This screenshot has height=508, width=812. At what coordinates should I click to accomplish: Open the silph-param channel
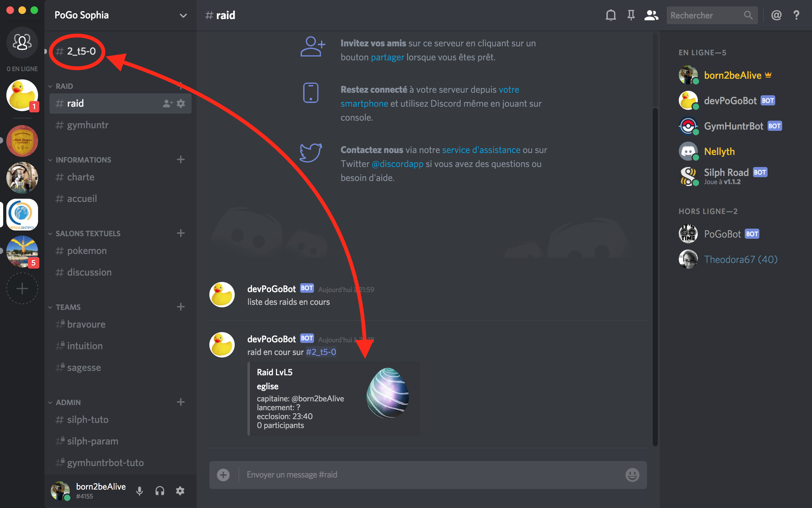coord(121,441)
